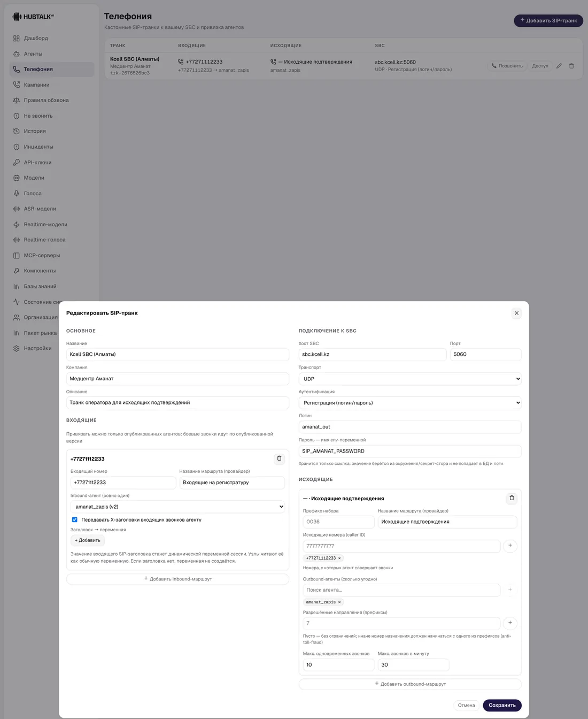Viewport: 588px width, 719px height.
Task: Click the Отмена button
Action: click(x=466, y=706)
